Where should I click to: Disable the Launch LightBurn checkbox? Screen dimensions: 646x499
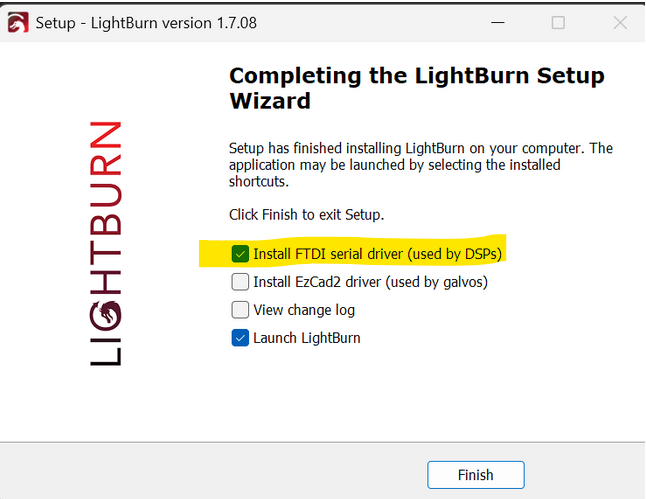[x=240, y=338]
